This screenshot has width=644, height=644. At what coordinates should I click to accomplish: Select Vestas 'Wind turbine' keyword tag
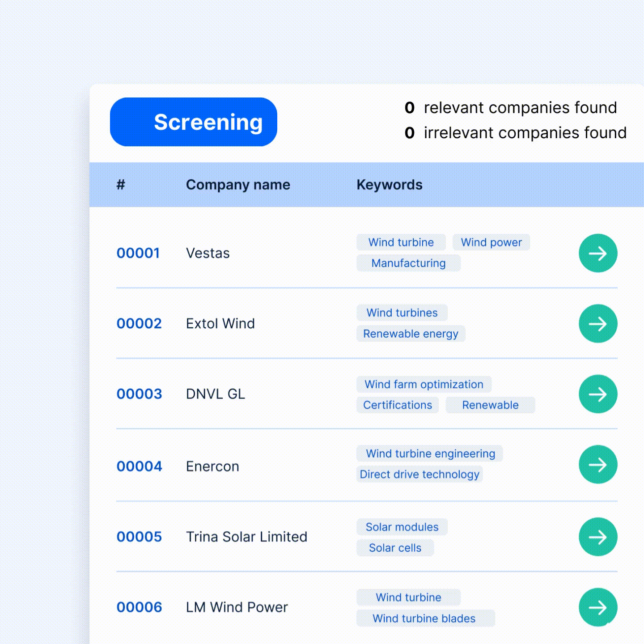[x=401, y=242]
